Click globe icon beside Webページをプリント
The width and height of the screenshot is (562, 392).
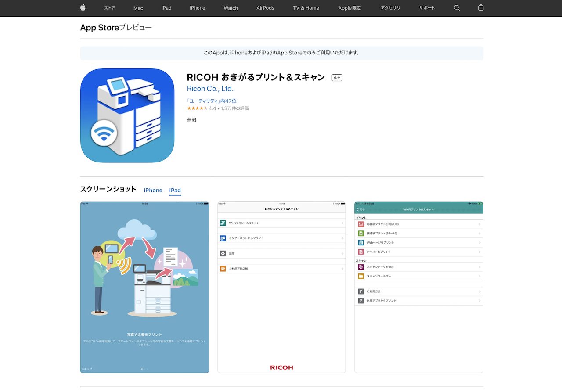tap(361, 242)
